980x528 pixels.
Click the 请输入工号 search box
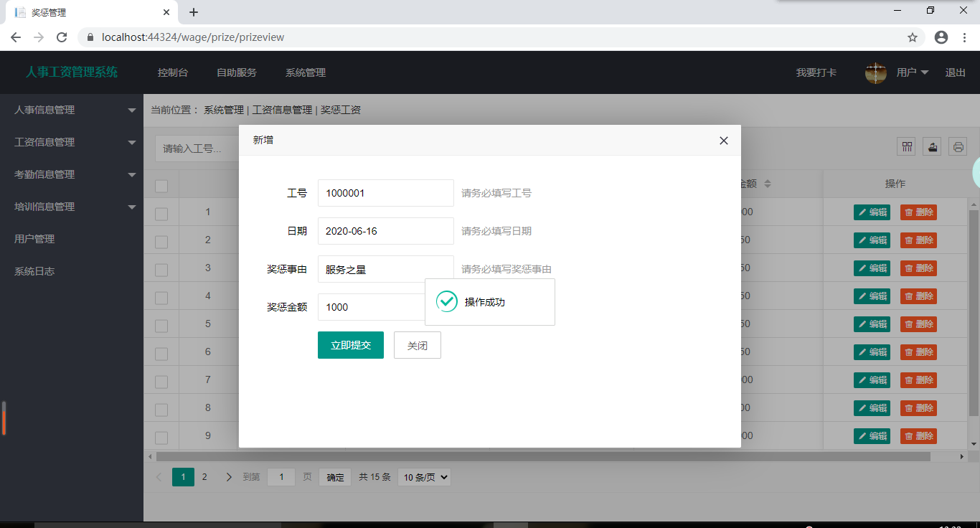point(197,148)
